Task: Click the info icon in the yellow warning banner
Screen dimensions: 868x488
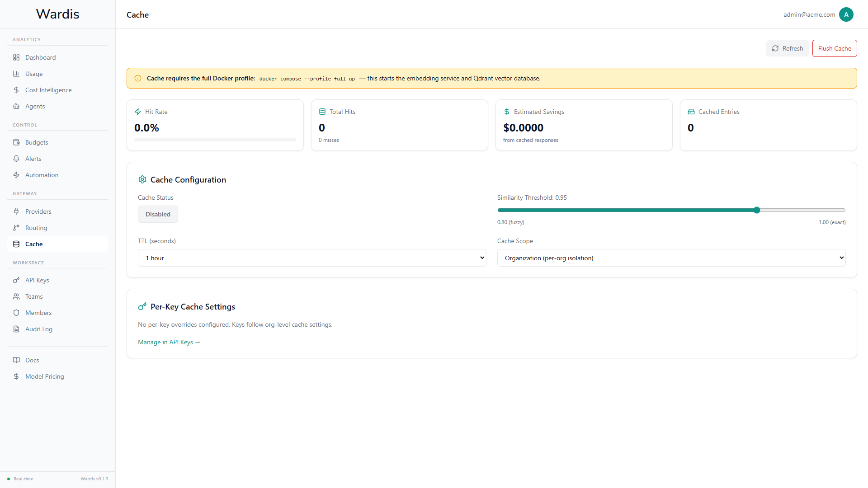Action: coord(138,78)
